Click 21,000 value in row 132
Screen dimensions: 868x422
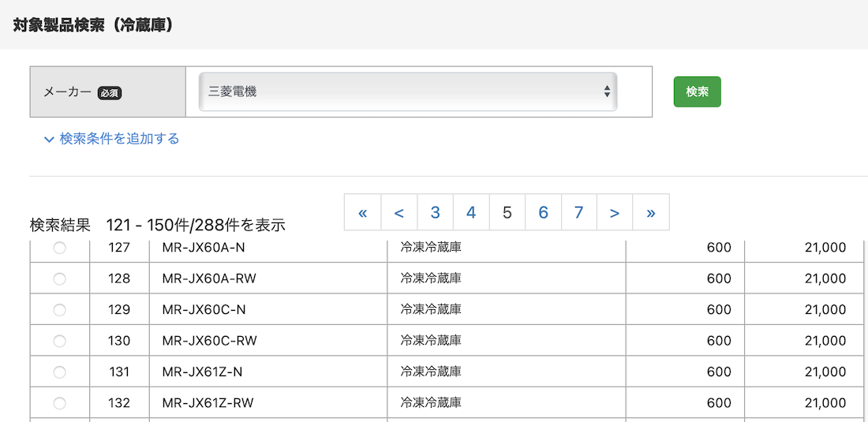tap(825, 402)
